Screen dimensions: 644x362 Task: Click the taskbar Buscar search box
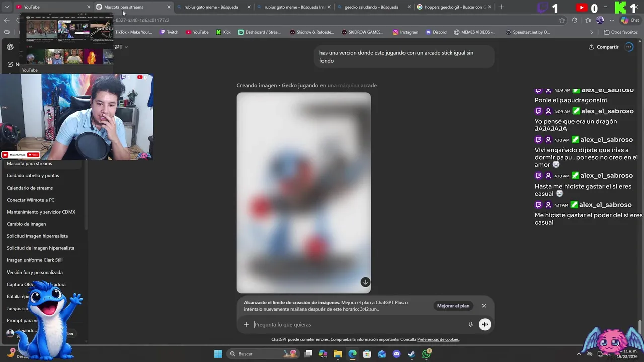coord(264,354)
